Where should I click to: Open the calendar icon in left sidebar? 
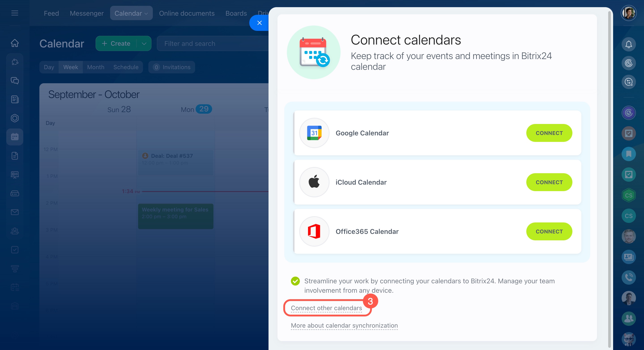coord(15,137)
